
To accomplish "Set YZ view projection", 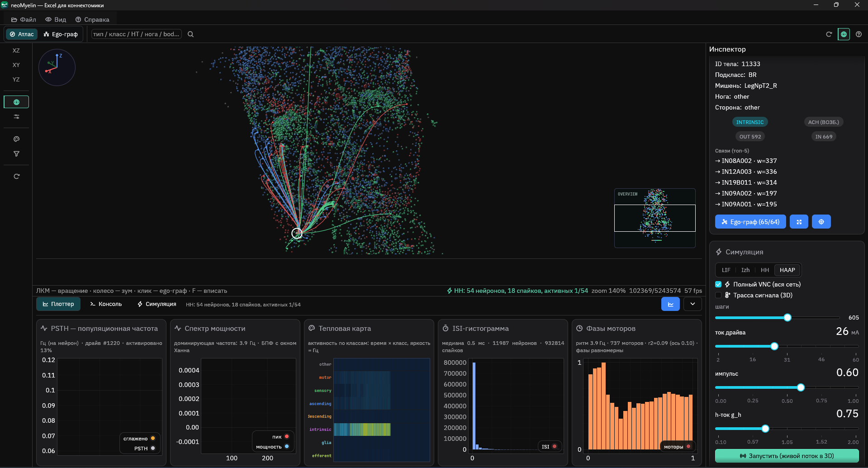I will tap(16, 79).
